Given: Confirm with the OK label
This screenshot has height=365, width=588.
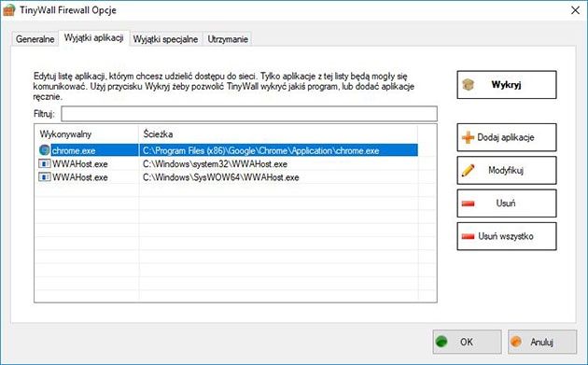Looking at the screenshot, I should [x=467, y=342].
